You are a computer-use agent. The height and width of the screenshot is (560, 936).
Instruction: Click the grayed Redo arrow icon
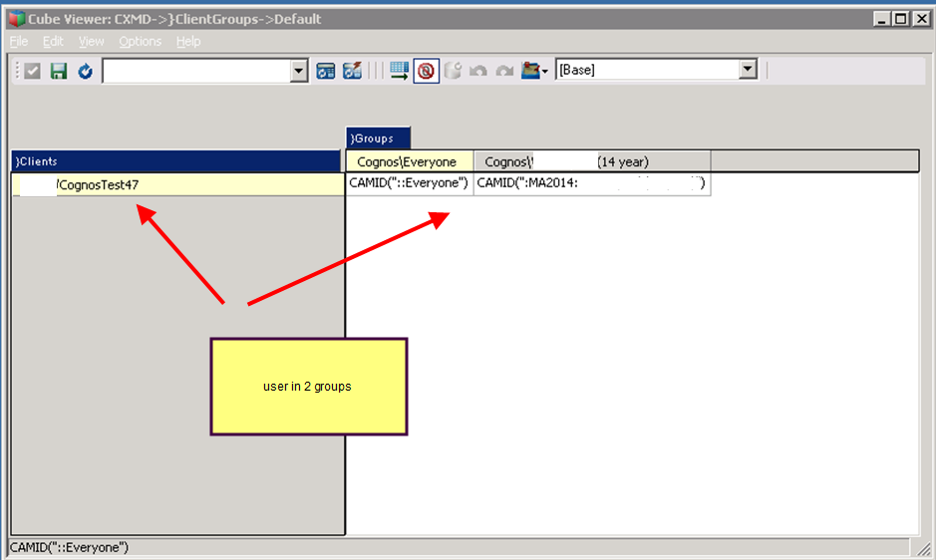coord(504,71)
